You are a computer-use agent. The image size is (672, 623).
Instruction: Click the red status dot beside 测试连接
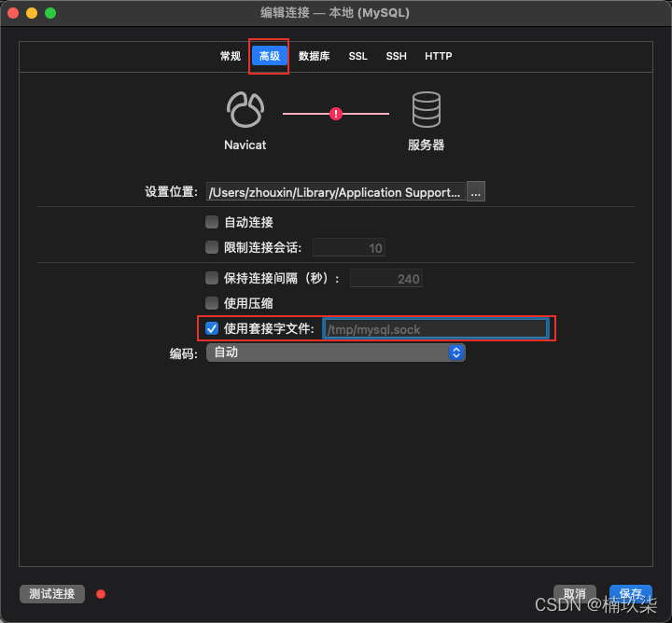pos(101,594)
